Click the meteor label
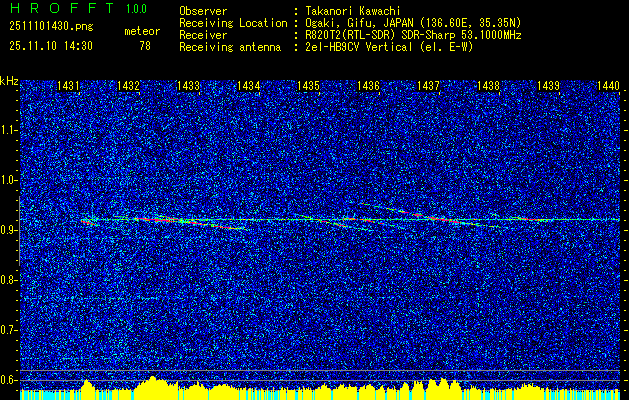Image resolution: width=629 pixels, height=400 pixels. [x=142, y=31]
